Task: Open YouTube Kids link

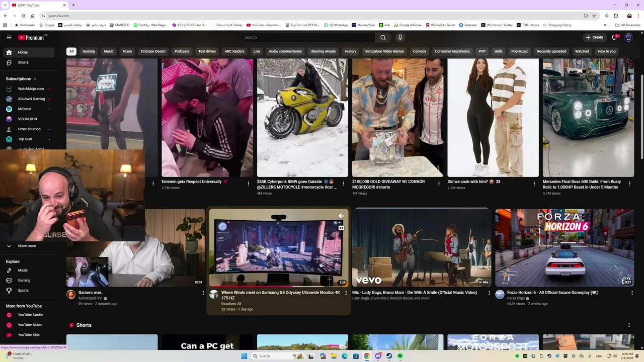Action: pos(28,335)
